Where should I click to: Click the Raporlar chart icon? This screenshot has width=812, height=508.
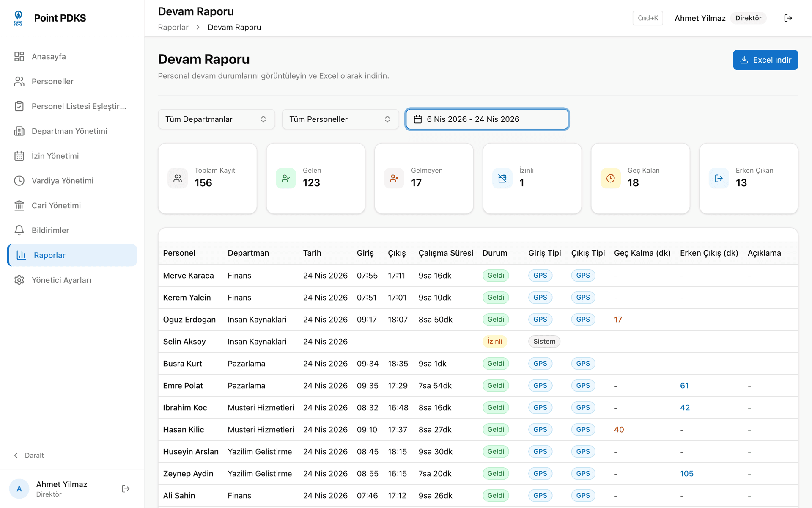click(21, 255)
